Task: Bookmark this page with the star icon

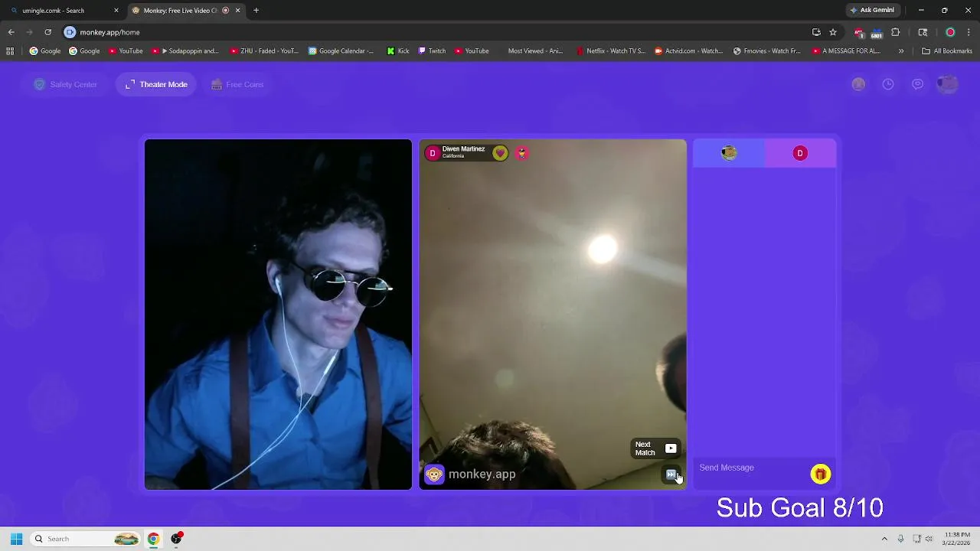Action: 833,32
